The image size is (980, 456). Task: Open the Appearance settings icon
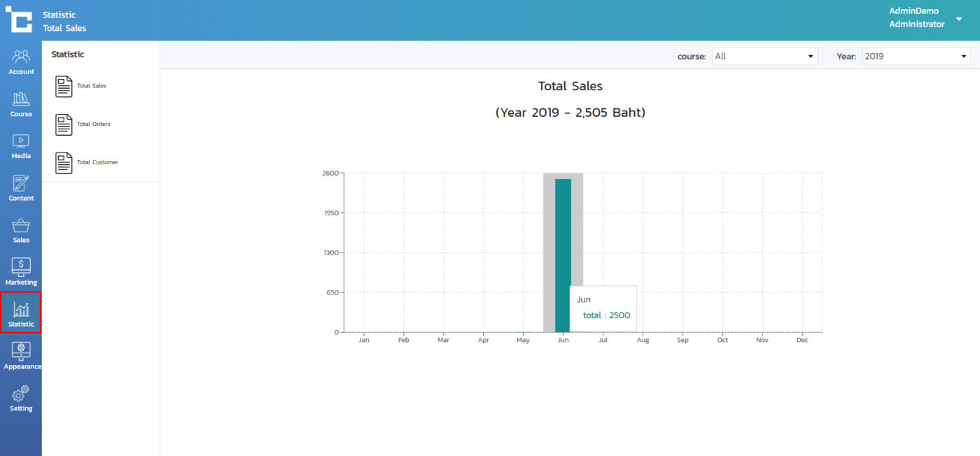(x=21, y=355)
